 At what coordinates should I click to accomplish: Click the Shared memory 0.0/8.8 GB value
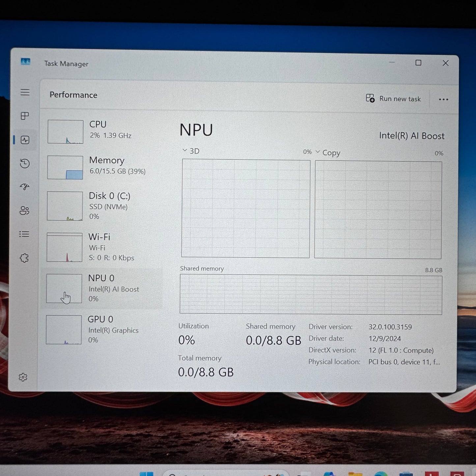(x=273, y=341)
